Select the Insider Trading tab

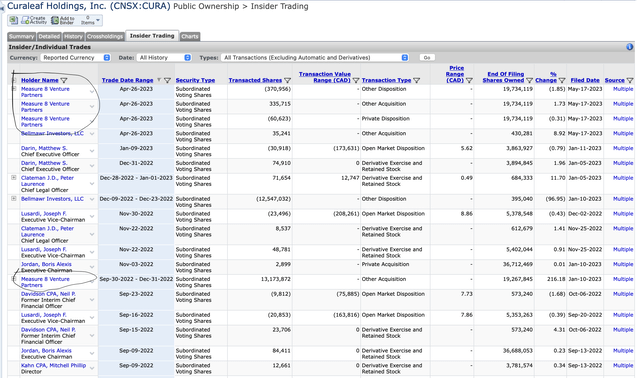[x=152, y=36]
